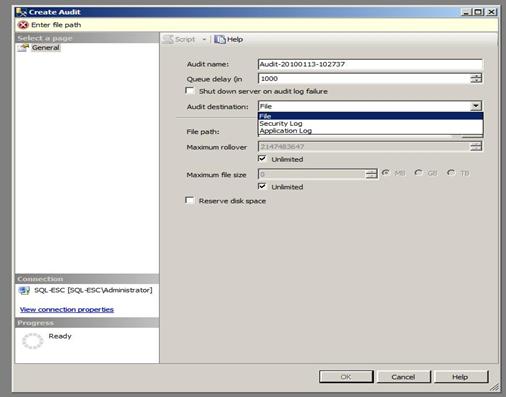The height and width of the screenshot is (397, 506).
Task: Click the Audit name field
Action: coord(370,64)
